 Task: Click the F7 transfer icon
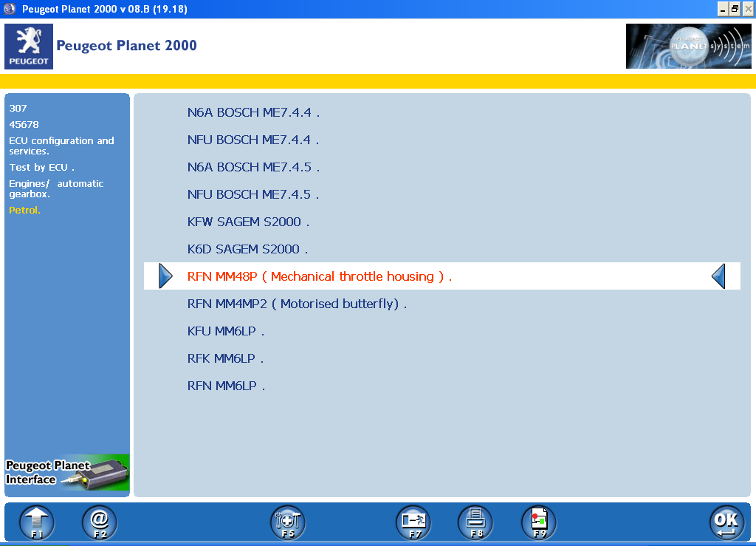tap(413, 522)
